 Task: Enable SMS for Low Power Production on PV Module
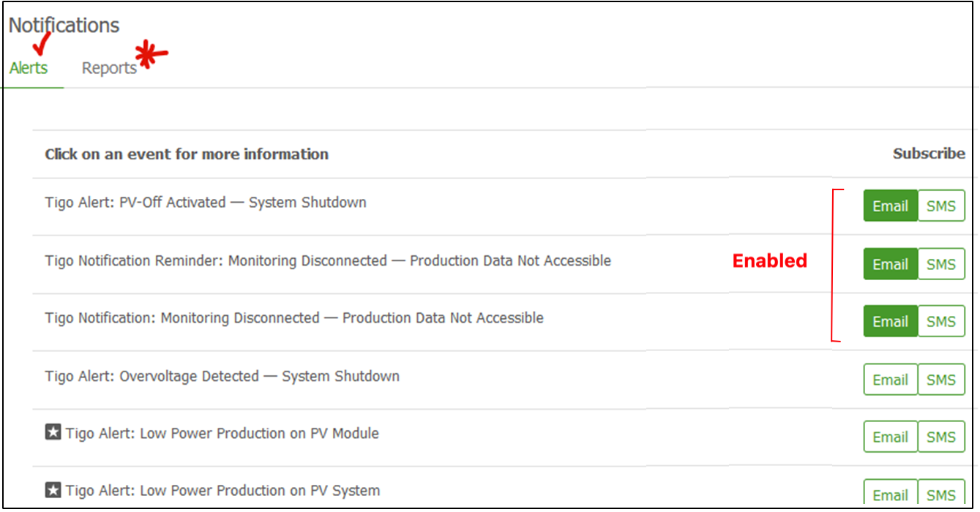[x=941, y=437]
